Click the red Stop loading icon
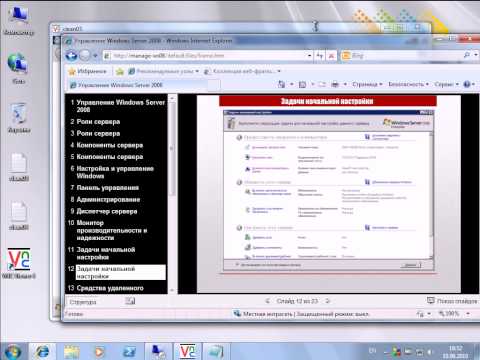 [x=331, y=56]
